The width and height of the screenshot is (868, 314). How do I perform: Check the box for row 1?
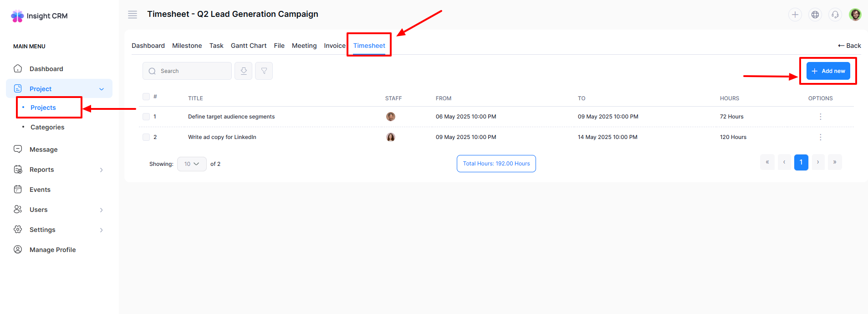pyautogui.click(x=146, y=117)
